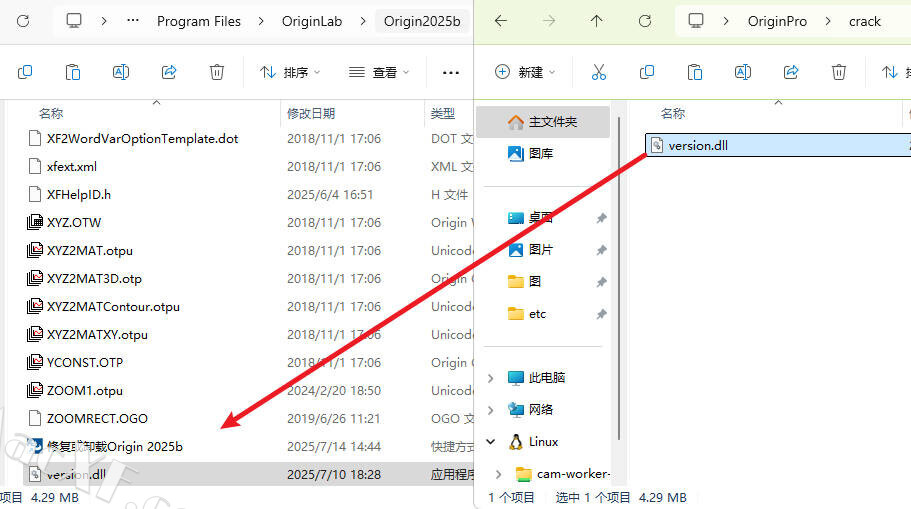Paste icon in crack window toolbar

click(x=695, y=72)
